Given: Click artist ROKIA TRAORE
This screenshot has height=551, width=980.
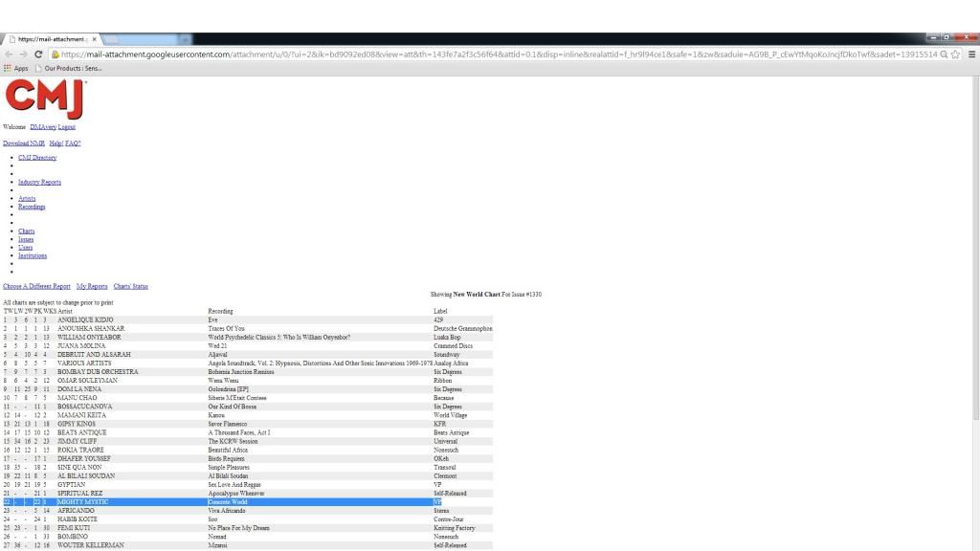Looking at the screenshot, I should (x=80, y=450).
